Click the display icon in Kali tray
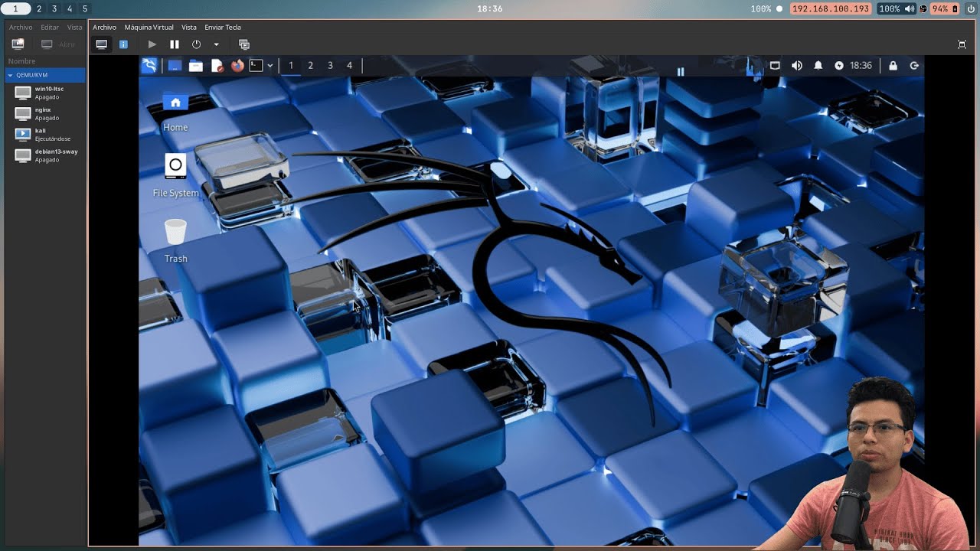The height and width of the screenshot is (551, 980). [775, 66]
